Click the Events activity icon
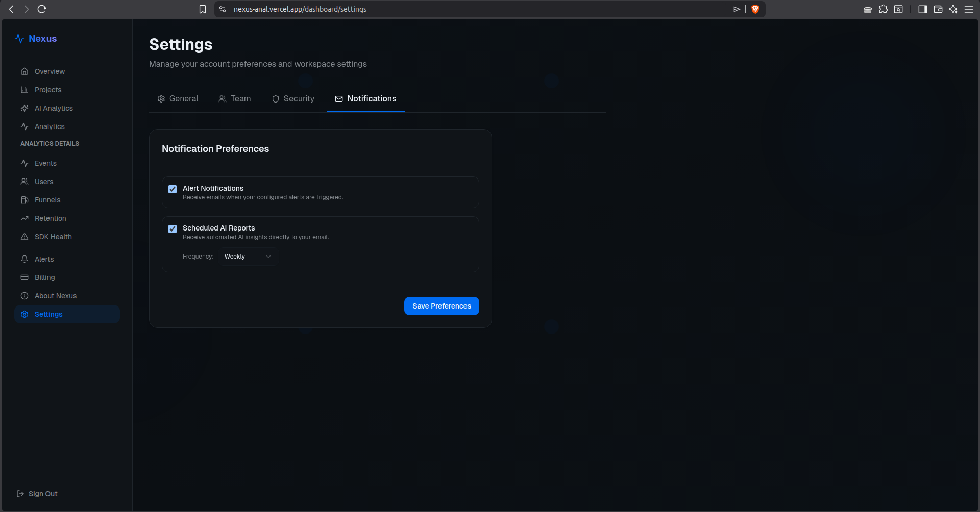 [x=24, y=163]
